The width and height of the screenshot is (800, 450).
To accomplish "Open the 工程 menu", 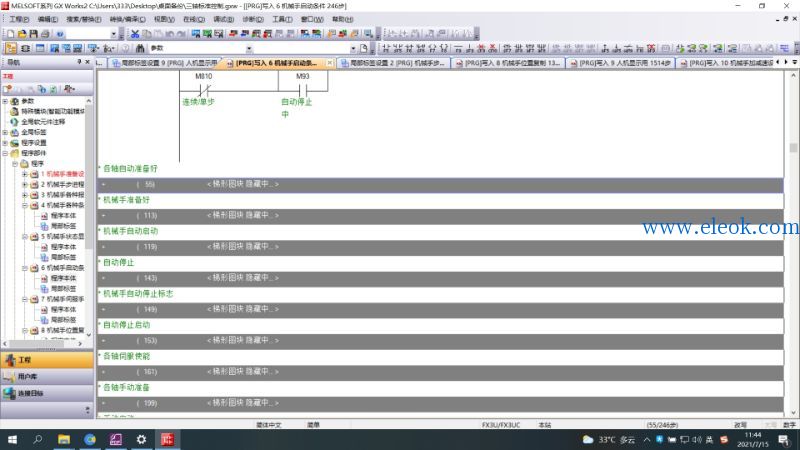I will coord(19,19).
